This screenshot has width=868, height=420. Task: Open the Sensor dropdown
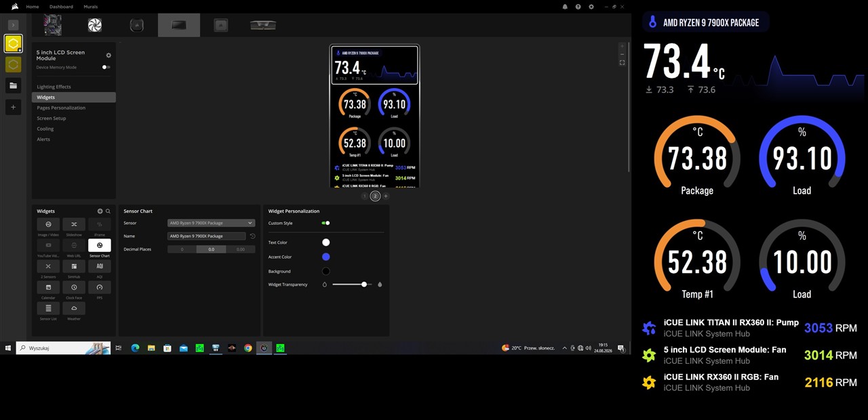(211, 223)
